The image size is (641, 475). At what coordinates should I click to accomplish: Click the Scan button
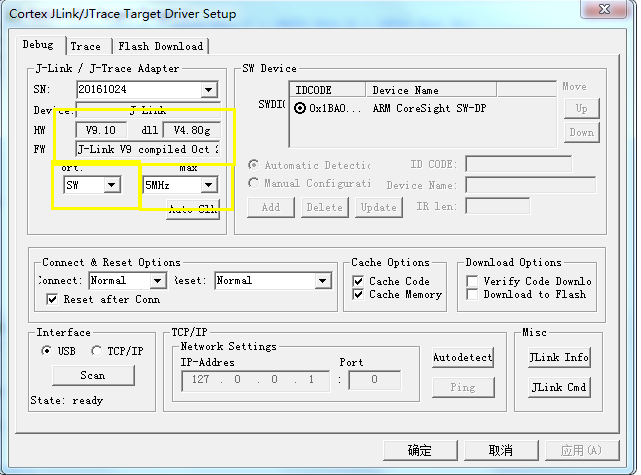(93, 375)
